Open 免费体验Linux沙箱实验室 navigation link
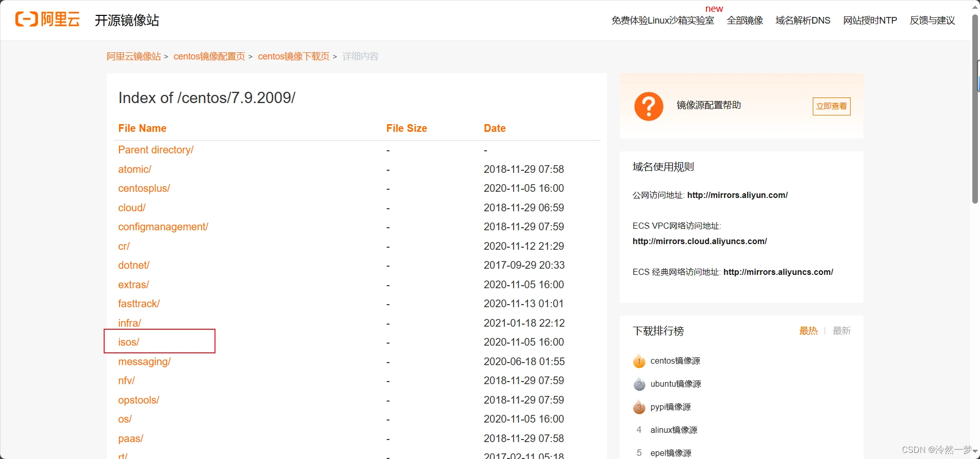This screenshot has height=459, width=980. (x=662, y=21)
